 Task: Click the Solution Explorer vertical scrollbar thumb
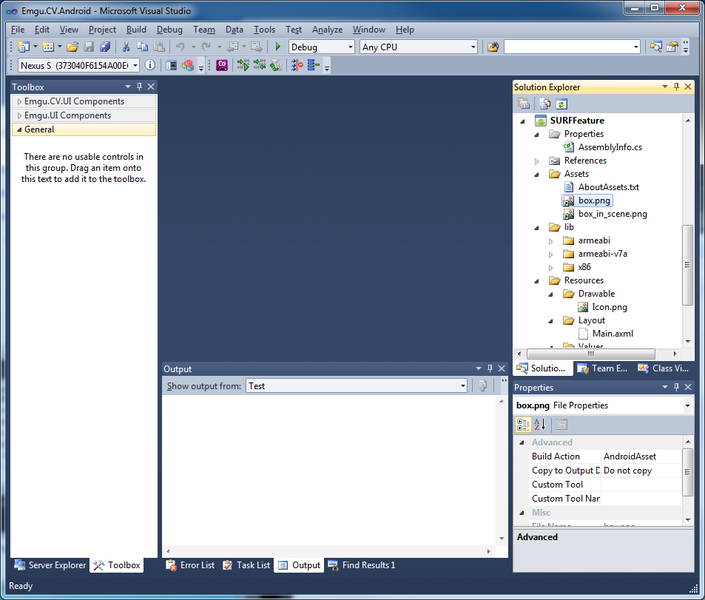pos(687,265)
